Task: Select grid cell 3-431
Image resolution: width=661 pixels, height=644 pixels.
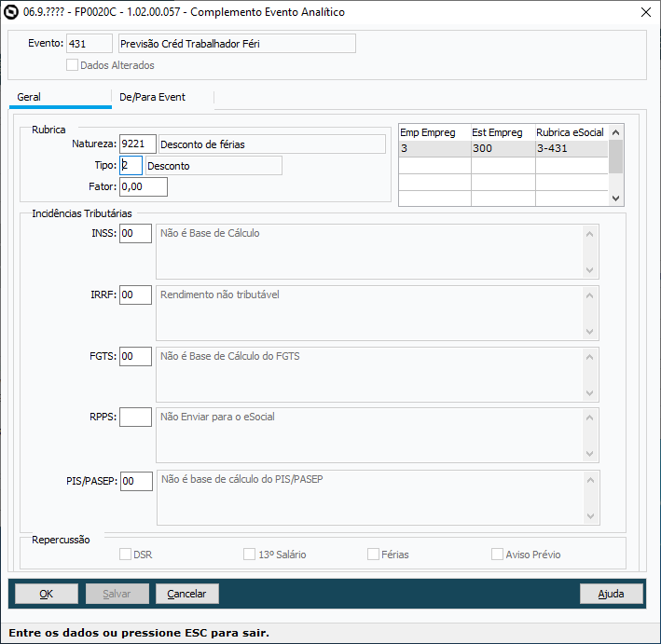Action: (x=571, y=148)
